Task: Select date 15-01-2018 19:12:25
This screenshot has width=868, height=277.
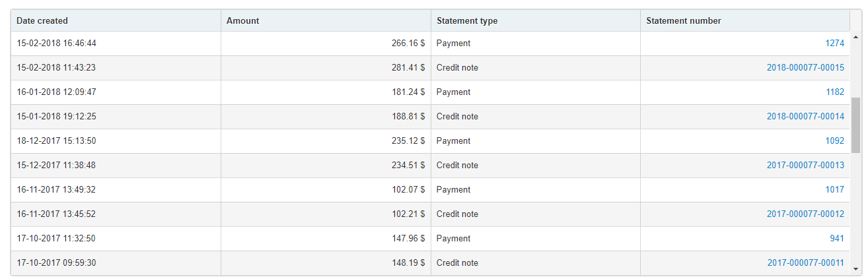Action: 57,117
